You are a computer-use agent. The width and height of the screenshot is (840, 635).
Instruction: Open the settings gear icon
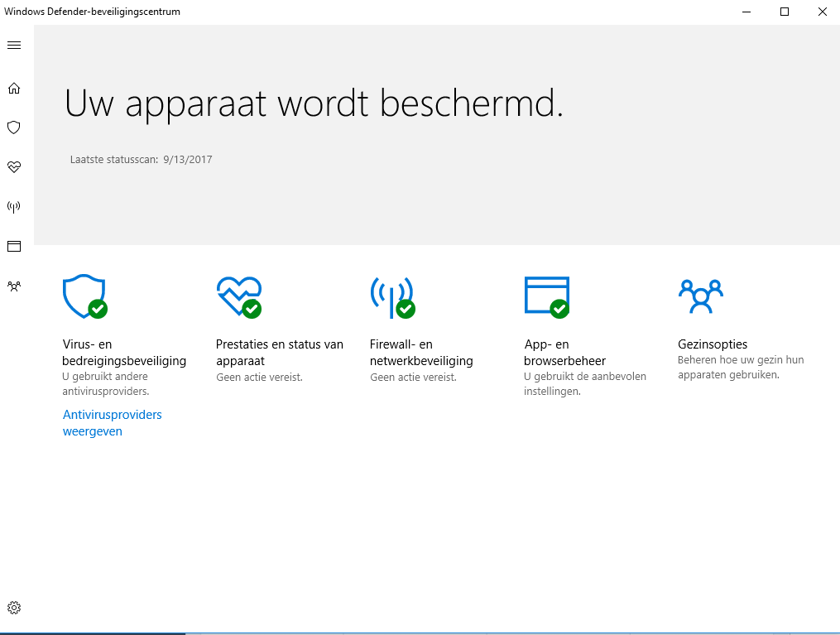14,607
